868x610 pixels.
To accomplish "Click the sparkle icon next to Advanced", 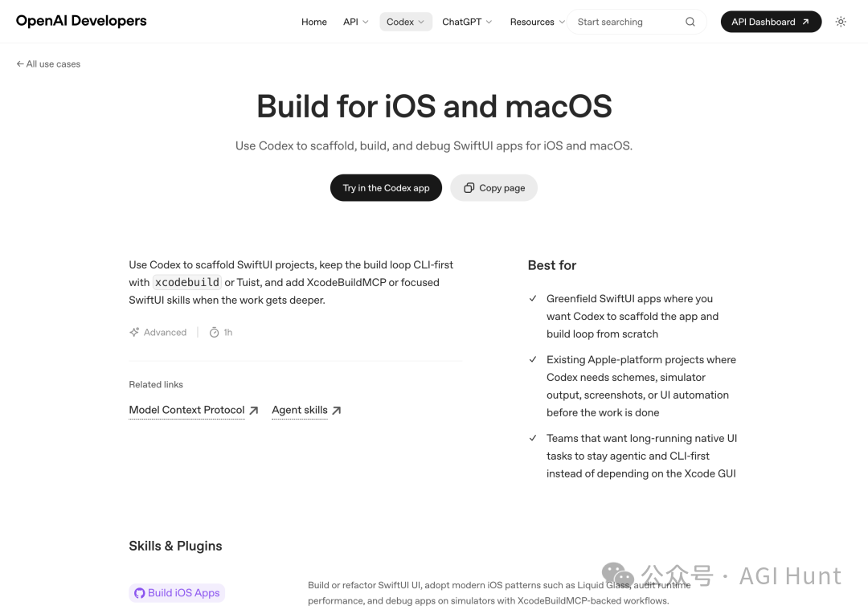I will [x=134, y=332].
